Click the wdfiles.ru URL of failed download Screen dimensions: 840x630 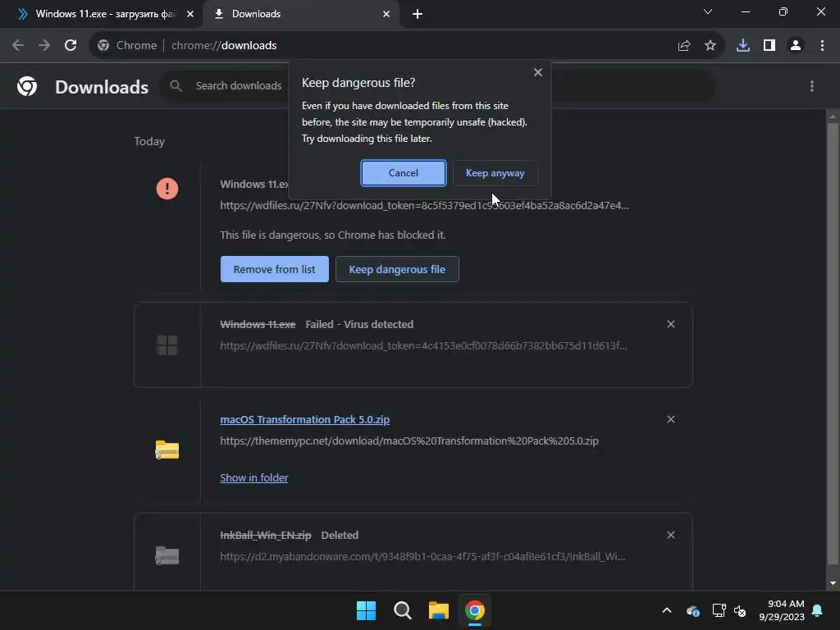tap(424, 346)
